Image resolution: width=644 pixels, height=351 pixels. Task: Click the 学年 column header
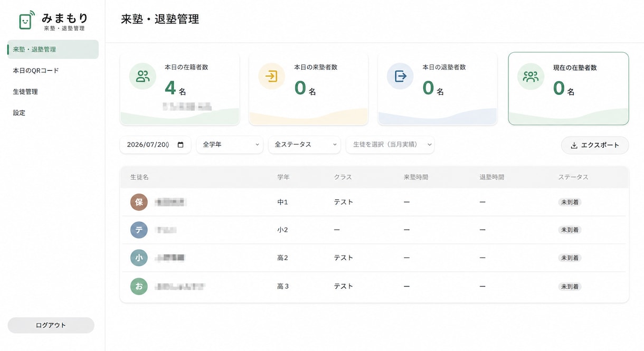(283, 177)
